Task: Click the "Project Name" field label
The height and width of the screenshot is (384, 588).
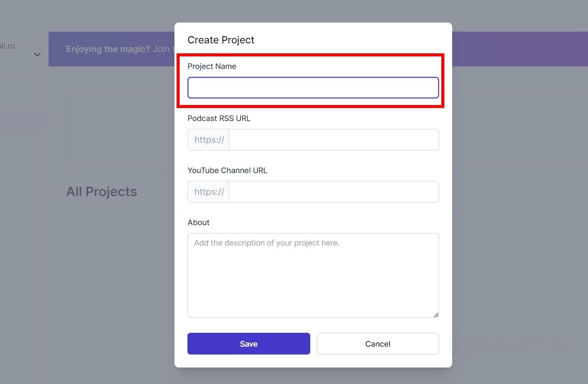Action: [212, 66]
